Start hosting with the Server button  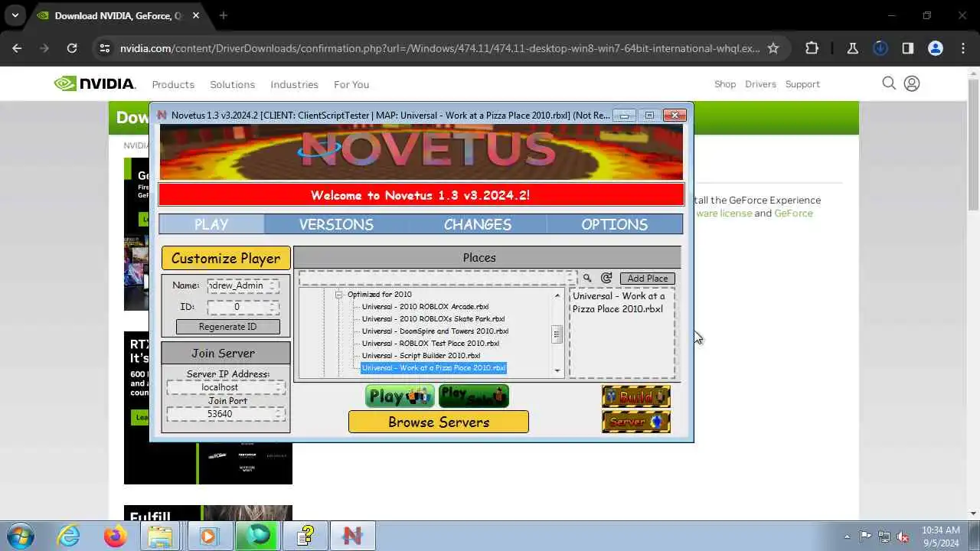(636, 422)
